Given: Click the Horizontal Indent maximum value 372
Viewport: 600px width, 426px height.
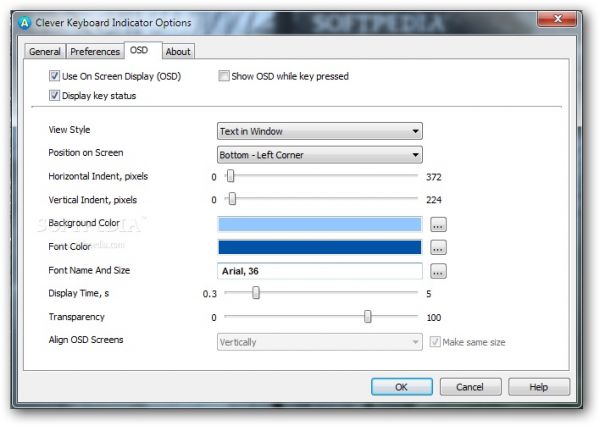Looking at the screenshot, I should pos(434,177).
